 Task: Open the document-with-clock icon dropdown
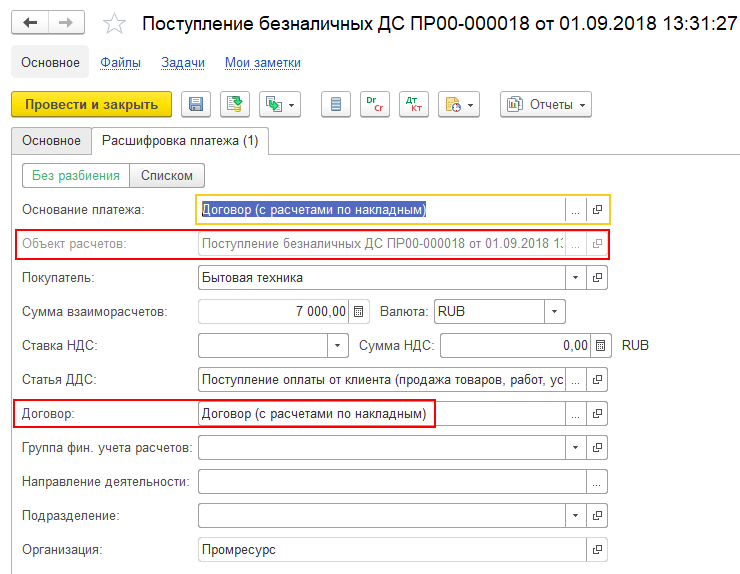point(459,104)
